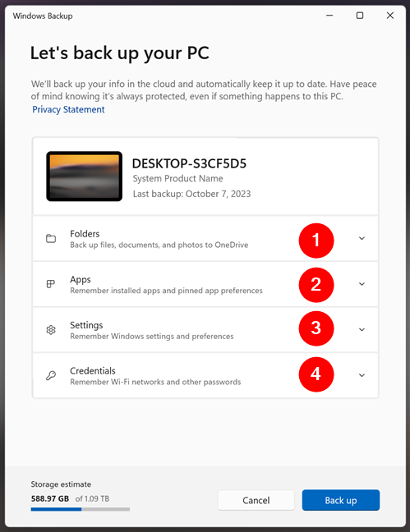Click 'Remember Windows settings and preferences' text
This screenshot has height=532, width=410.
click(x=152, y=337)
